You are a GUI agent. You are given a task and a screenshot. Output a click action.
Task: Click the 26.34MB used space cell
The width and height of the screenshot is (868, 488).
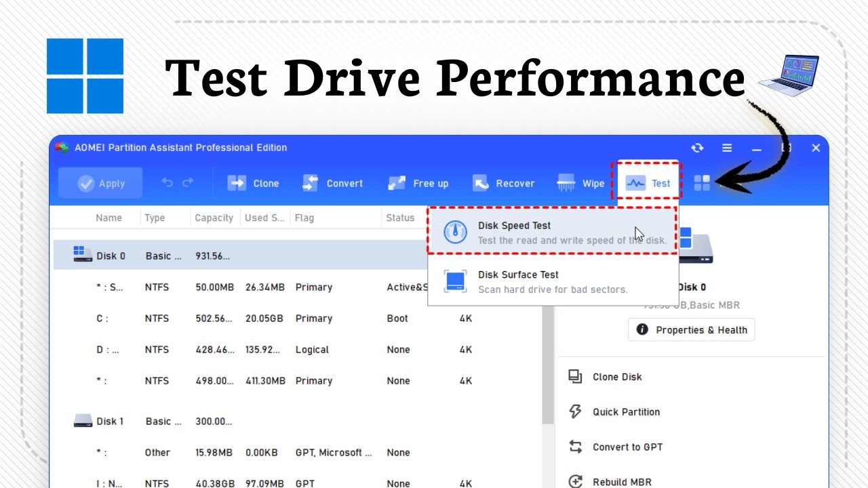coord(264,287)
